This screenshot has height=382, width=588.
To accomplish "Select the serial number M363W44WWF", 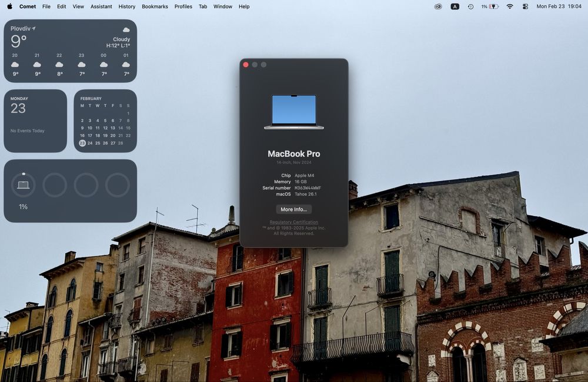I will [x=308, y=188].
